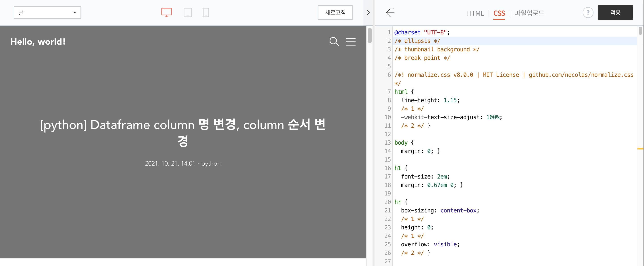Viewport: 644px width, 266px height.
Task: Switch to tablet preview mode
Action: [188, 12]
